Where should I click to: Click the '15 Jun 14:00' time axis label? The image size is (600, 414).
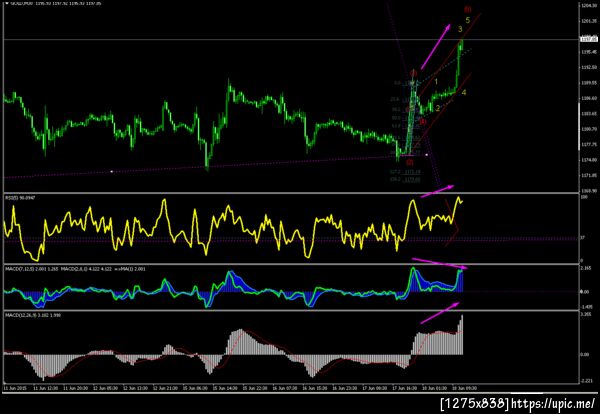coord(225,388)
